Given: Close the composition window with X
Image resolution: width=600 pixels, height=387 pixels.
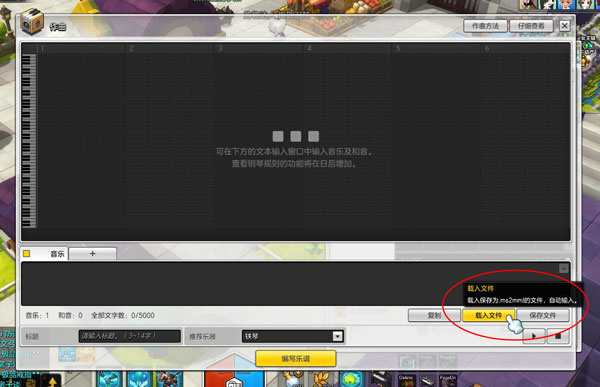Looking at the screenshot, I should [x=564, y=26].
